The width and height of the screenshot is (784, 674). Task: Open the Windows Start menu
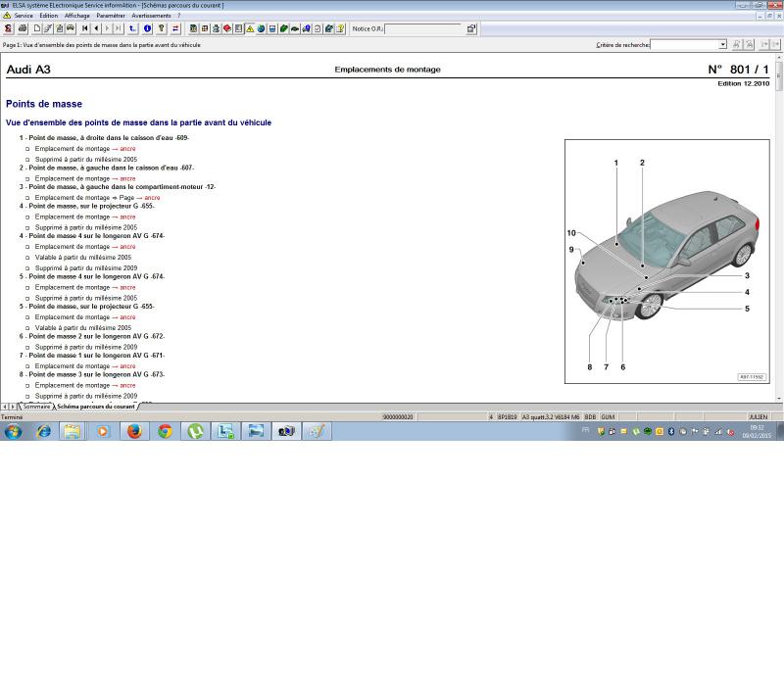13,431
